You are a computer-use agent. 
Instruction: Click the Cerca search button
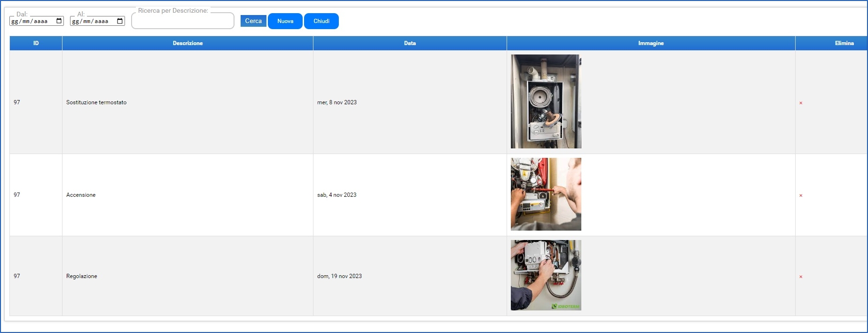coord(253,21)
